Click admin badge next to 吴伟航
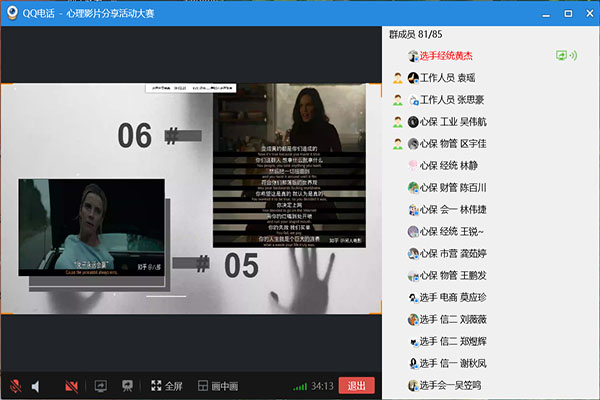600x400 pixels. click(398, 122)
